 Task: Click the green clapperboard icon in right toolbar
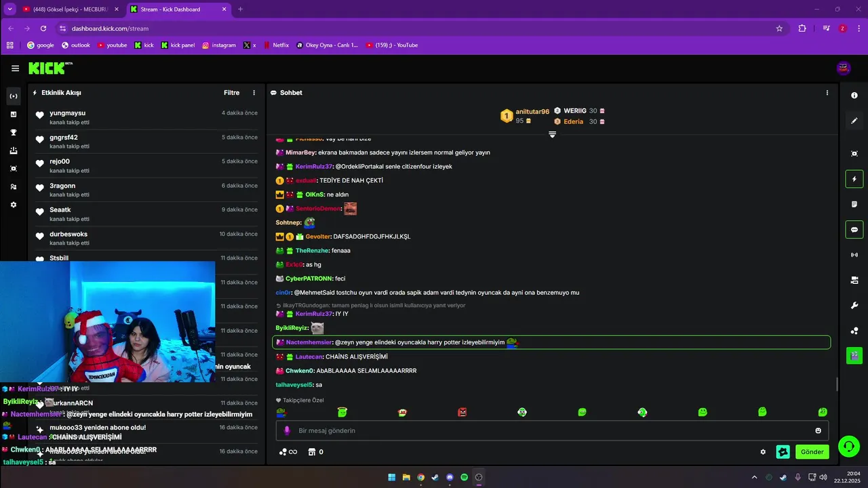tap(854, 354)
